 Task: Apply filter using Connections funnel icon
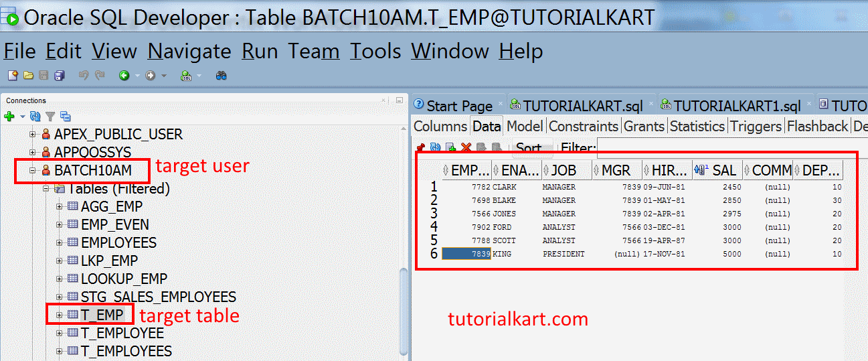tap(50, 117)
